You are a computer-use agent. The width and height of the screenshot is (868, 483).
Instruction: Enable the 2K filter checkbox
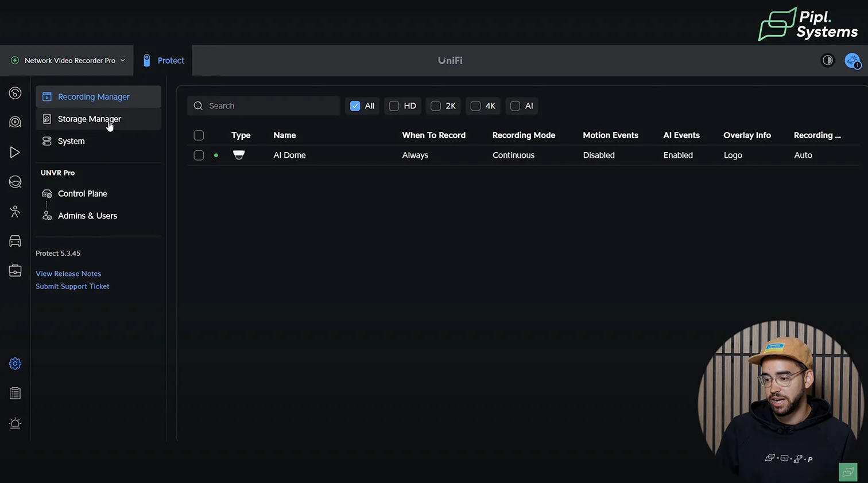pos(436,106)
